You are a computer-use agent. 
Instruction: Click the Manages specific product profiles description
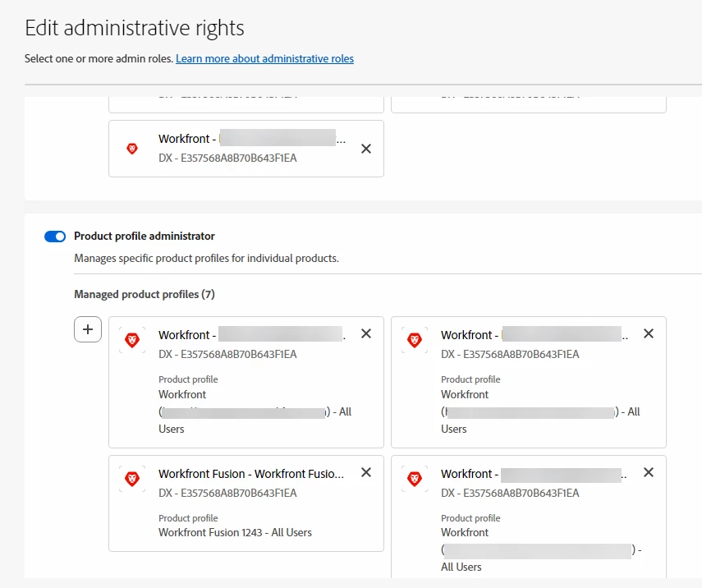coord(206,259)
